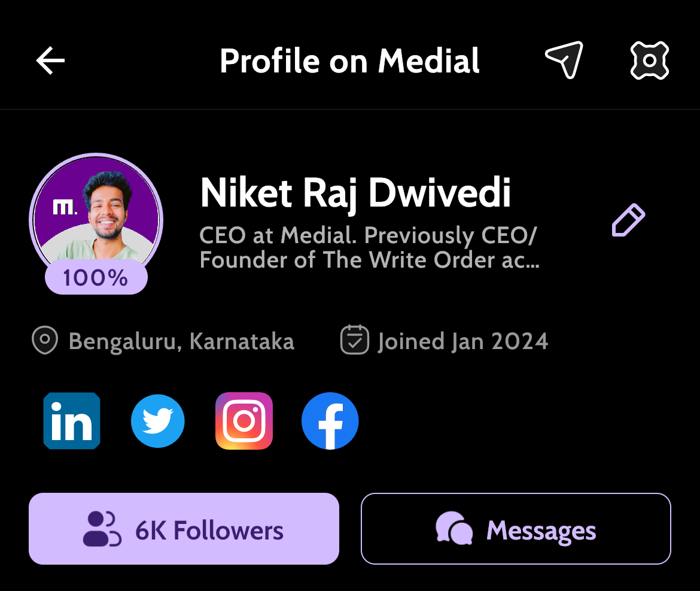Open settings from the gear icon
Screen dimensions: 700x591
pyautogui.click(x=650, y=60)
